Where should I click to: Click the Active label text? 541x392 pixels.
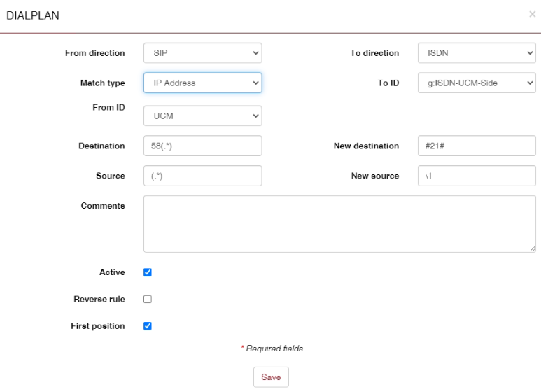pos(112,273)
